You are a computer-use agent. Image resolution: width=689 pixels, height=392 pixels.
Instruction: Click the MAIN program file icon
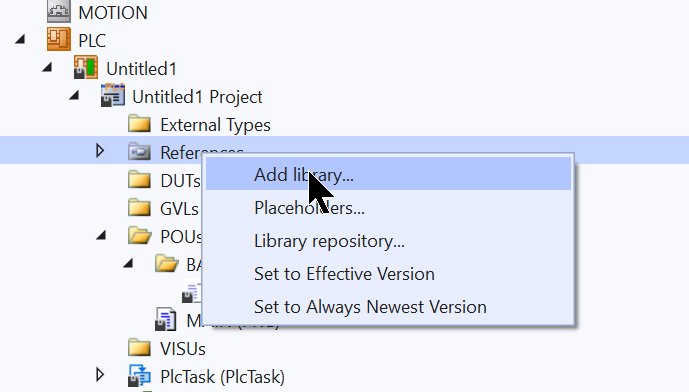(x=166, y=319)
